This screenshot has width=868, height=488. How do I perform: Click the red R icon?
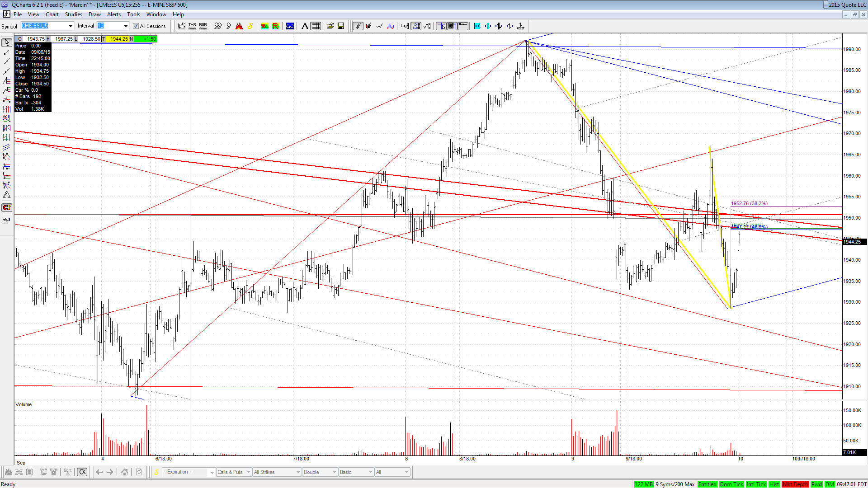[275, 26]
